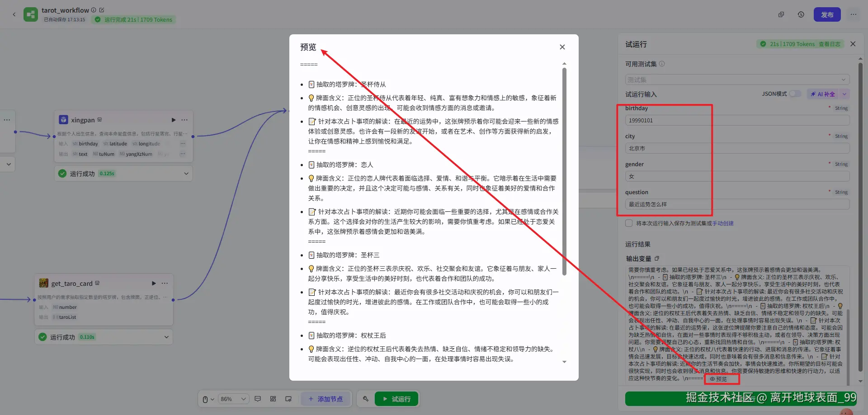
Task: Click the xingpan 0.125s run time badge
Action: tap(107, 173)
